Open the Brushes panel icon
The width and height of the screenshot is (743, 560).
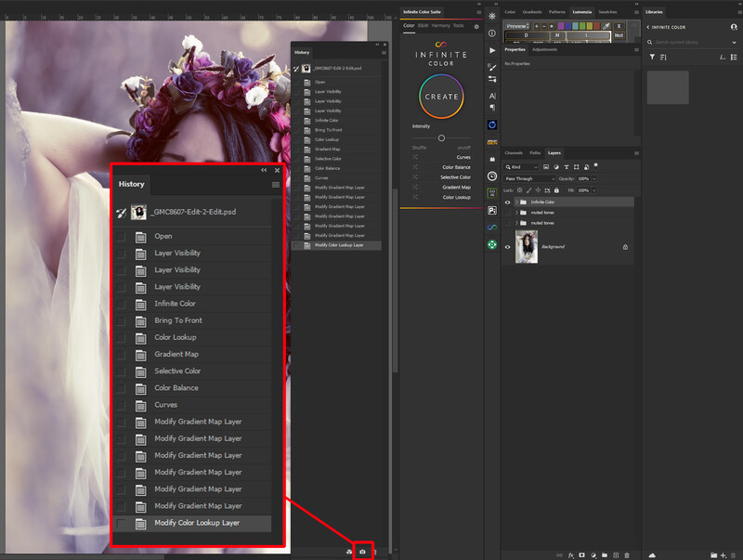coord(492,67)
